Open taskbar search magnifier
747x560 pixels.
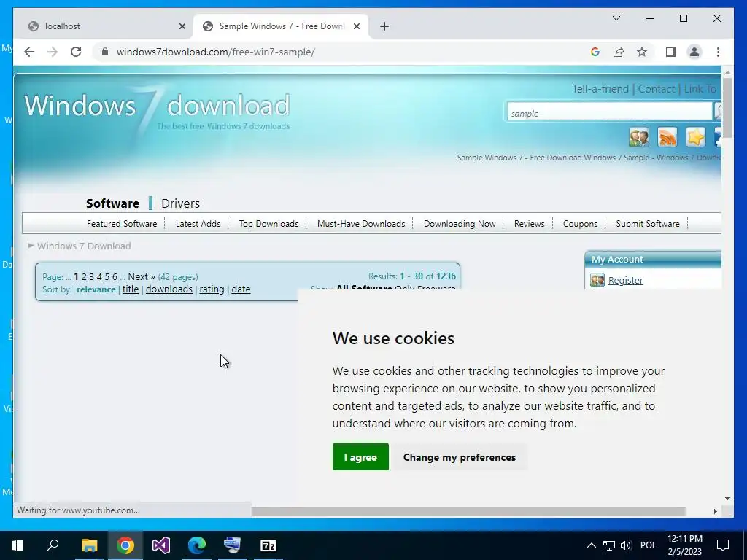click(53, 545)
